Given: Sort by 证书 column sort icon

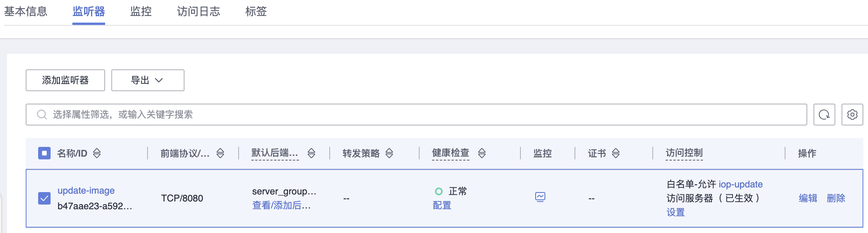Looking at the screenshot, I should coord(616,153).
